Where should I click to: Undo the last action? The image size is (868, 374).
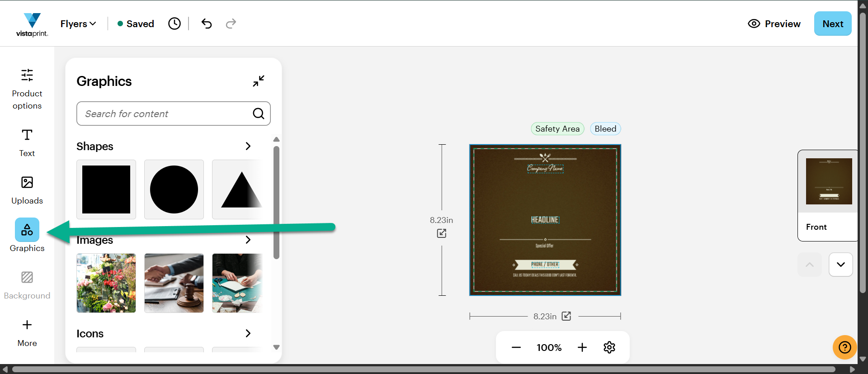[x=207, y=24]
